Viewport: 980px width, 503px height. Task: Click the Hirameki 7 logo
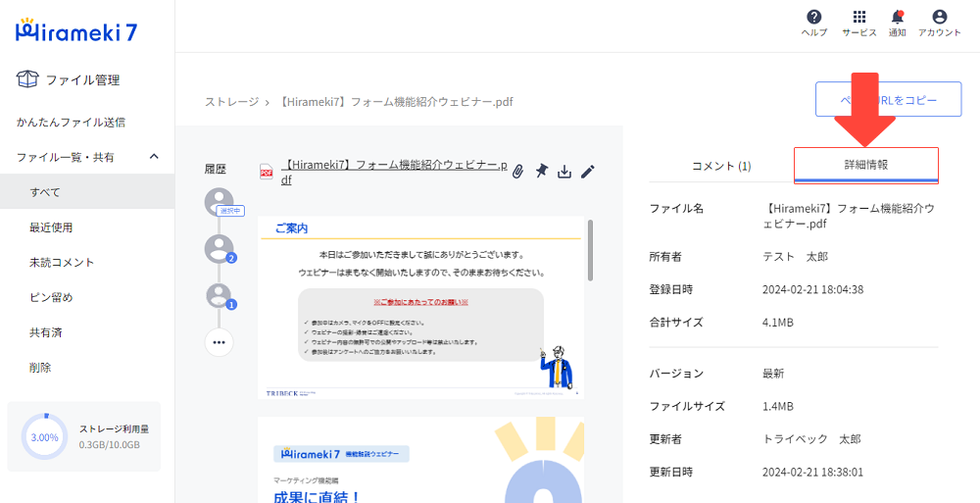point(76,30)
